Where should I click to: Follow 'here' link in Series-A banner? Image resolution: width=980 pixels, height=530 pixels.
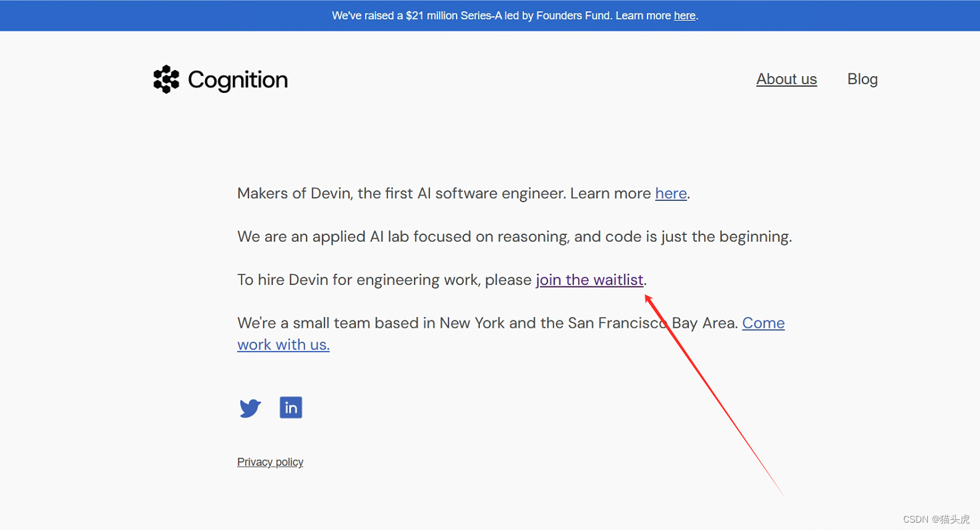(x=685, y=15)
